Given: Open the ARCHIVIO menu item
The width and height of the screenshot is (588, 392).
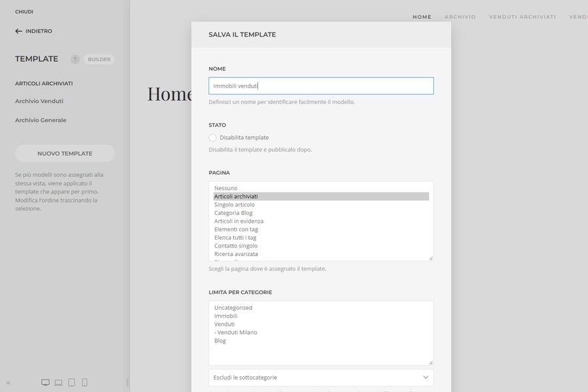Looking at the screenshot, I should click(460, 17).
